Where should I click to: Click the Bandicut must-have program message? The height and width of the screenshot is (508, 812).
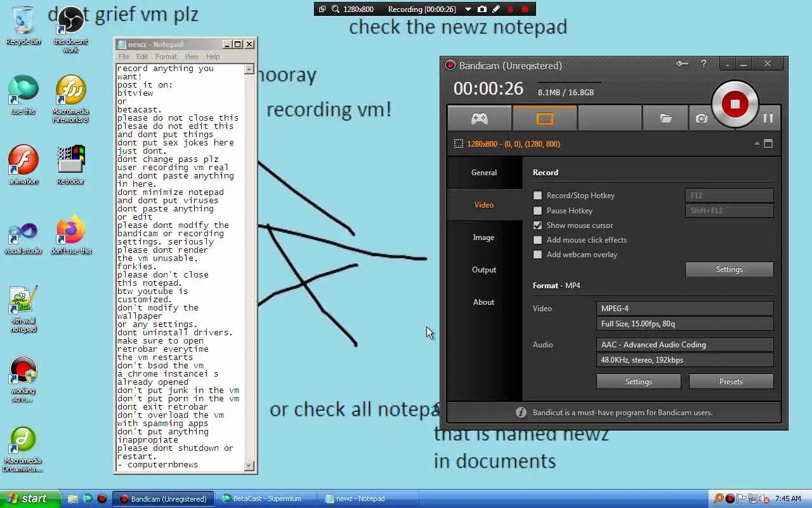click(x=621, y=413)
